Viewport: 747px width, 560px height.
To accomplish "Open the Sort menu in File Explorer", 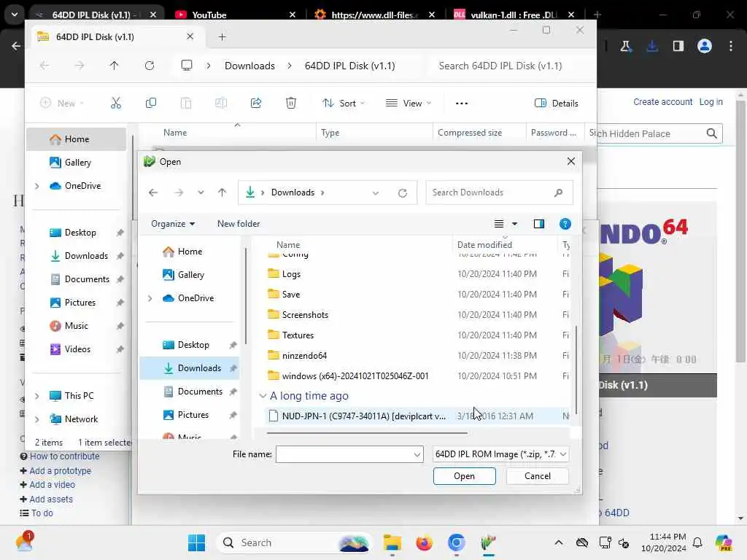I will [x=344, y=104].
